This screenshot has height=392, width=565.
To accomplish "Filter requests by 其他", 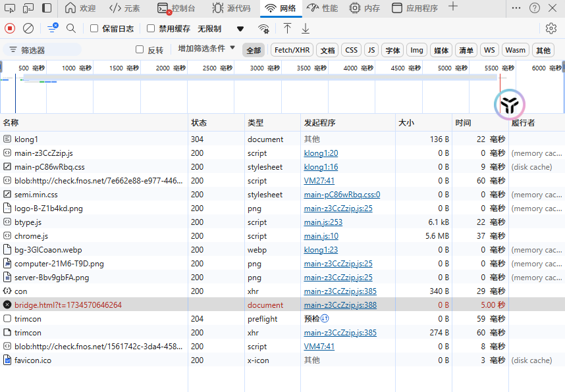I will 543,50.
